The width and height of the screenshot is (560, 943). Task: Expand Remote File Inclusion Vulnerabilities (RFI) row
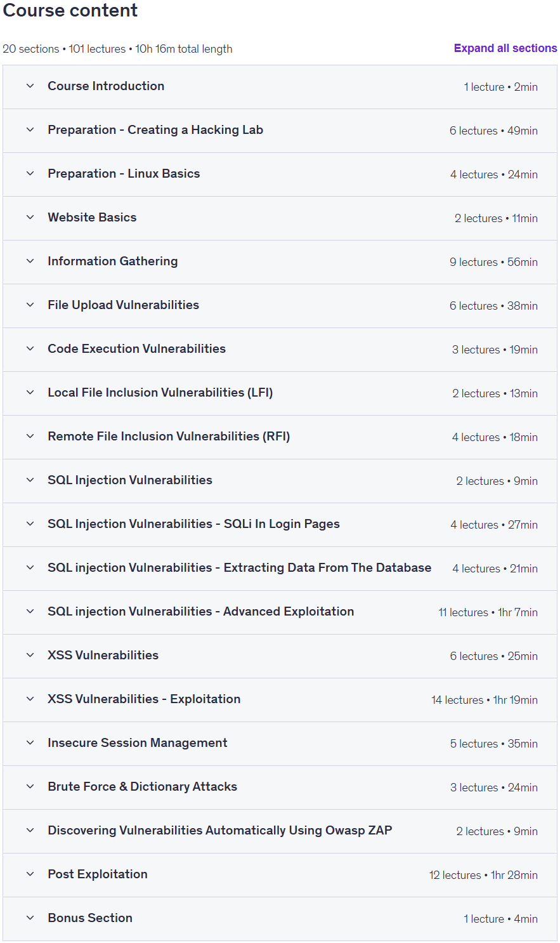coord(280,437)
